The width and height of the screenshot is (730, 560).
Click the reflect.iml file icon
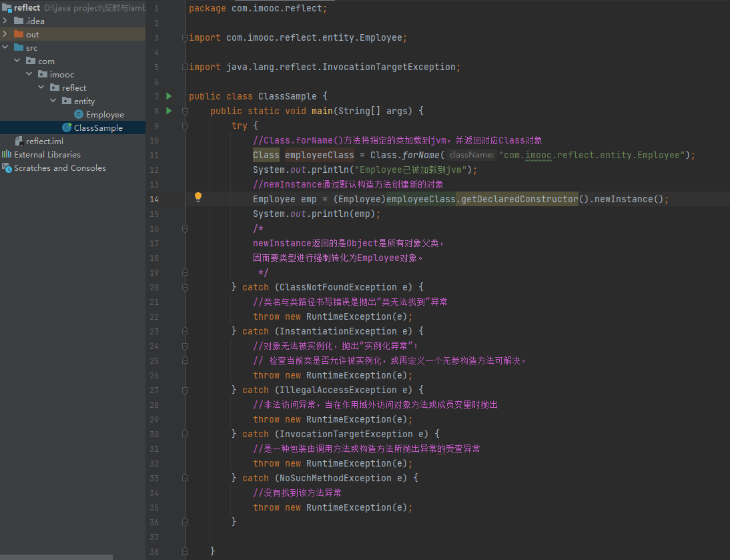[19, 142]
